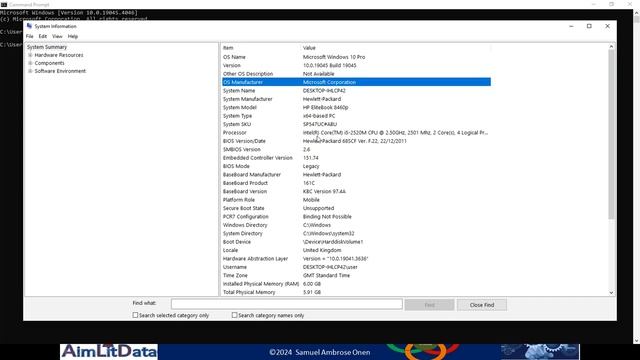This screenshot has height=360, width=640.
Task: Minimize the System Information window
Action: [571, 26]
